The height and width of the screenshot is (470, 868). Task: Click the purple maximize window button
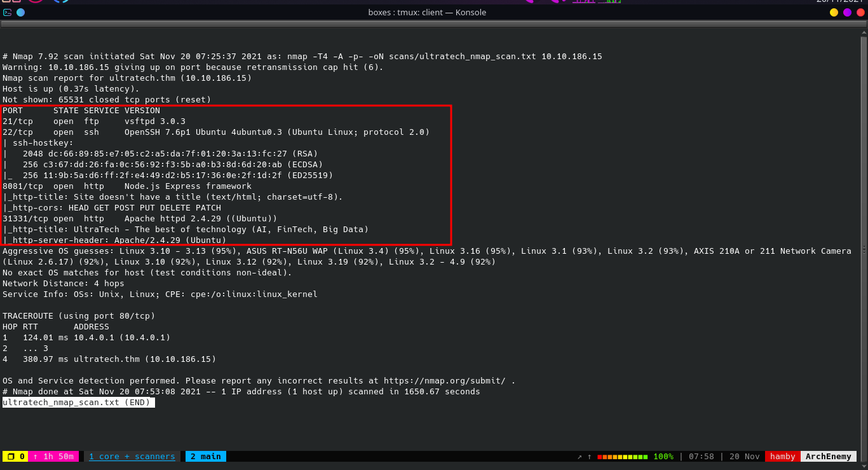pos(847,12)
